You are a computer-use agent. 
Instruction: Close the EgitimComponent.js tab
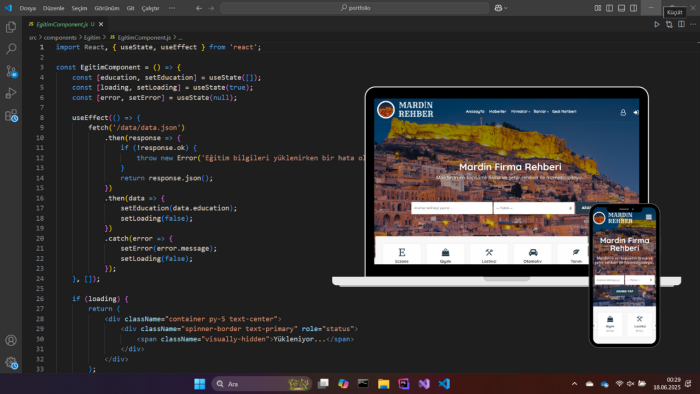(x=101, y=24)
